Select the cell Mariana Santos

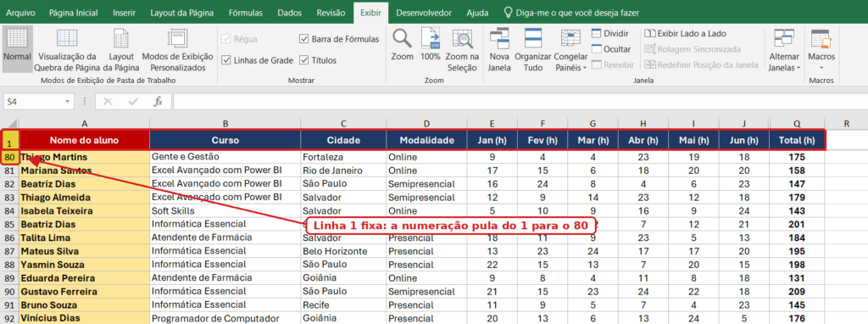84,170
